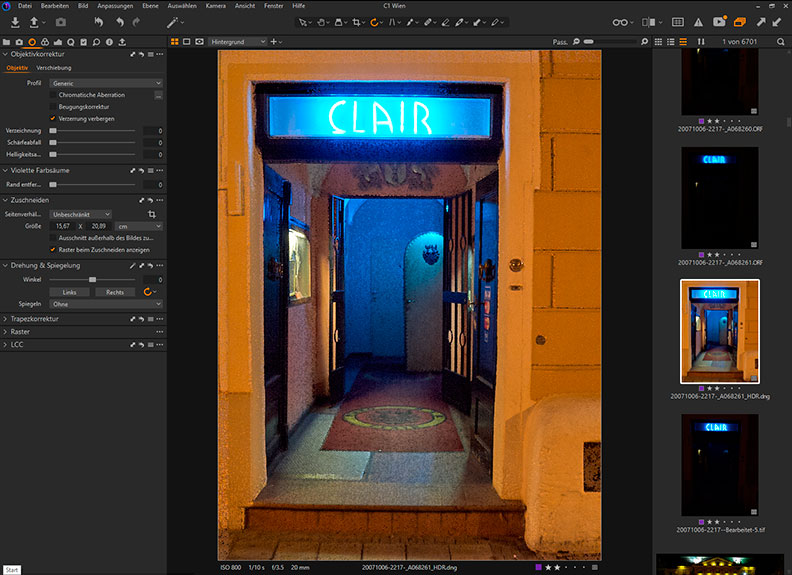Open the cm unit dropdown
Image resolution: width=792 pixels, height=575 pixels.
(x=138, y=226)
